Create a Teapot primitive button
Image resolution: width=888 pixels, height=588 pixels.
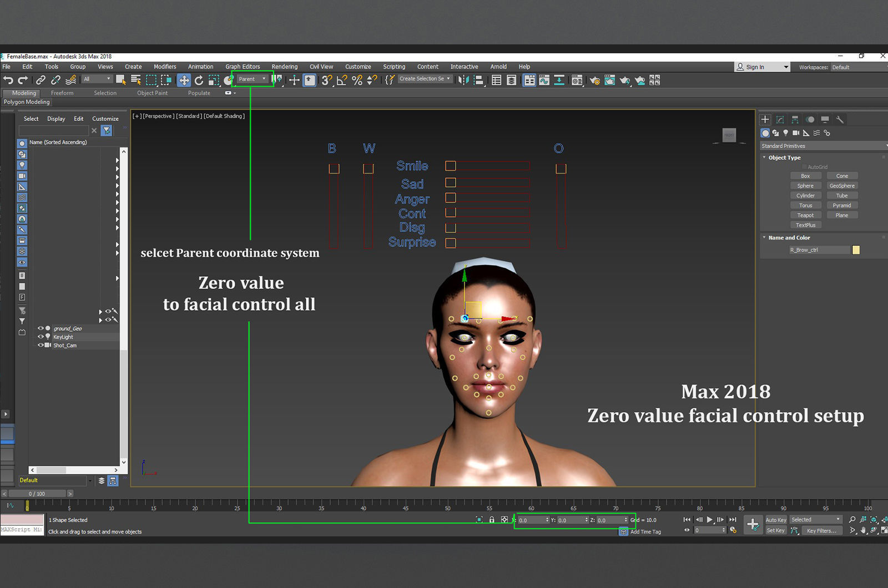[x=805, y=215]
